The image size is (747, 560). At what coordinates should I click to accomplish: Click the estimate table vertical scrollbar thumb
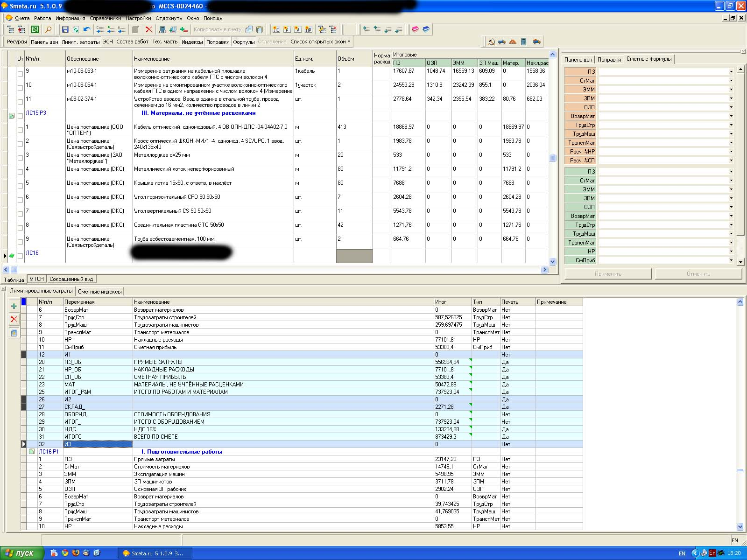pos(553,158)
